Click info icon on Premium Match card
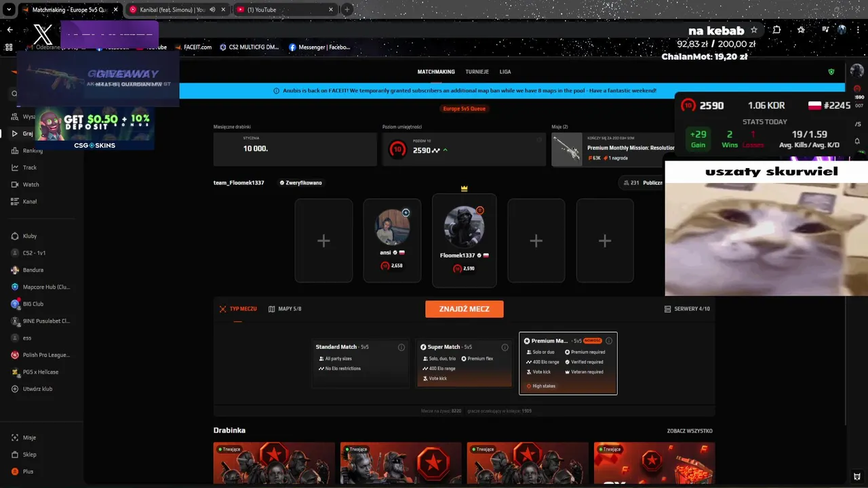Viewport: 868px width, 488px height. (x=609, y=341)
